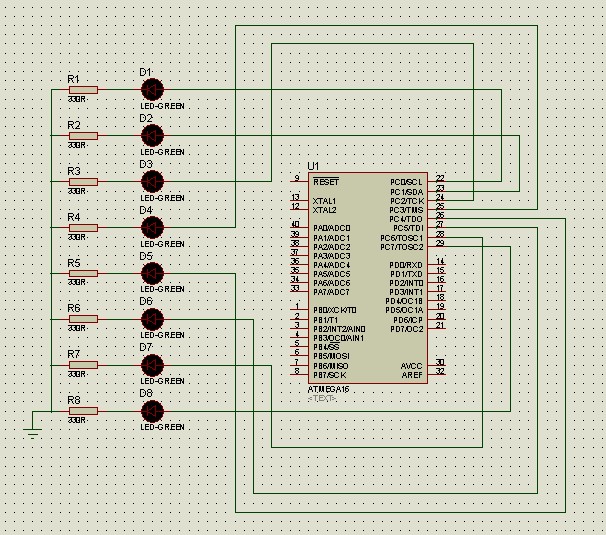
Task: Select the R1 resistor body
Action: [x=83, y=90]
